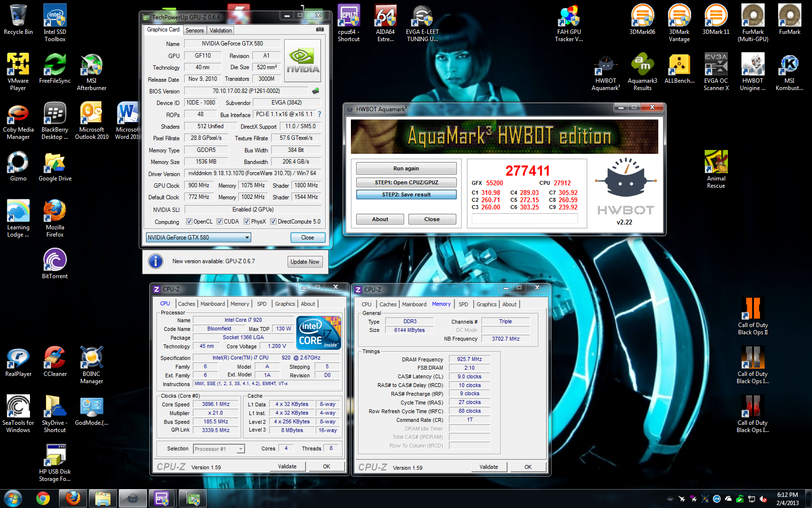
Task: Click Run again in AquaMark
Action: click(406, 168)
